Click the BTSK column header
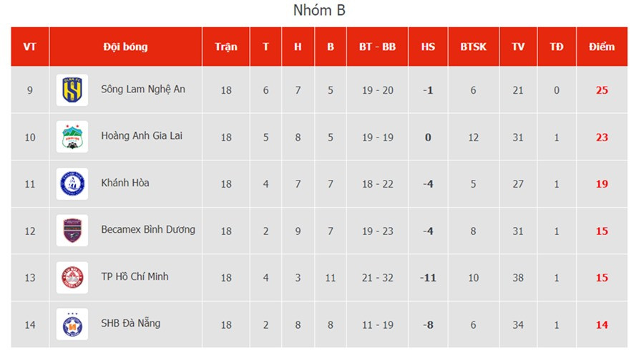This screenshot has height=356, width=644. 473,47
